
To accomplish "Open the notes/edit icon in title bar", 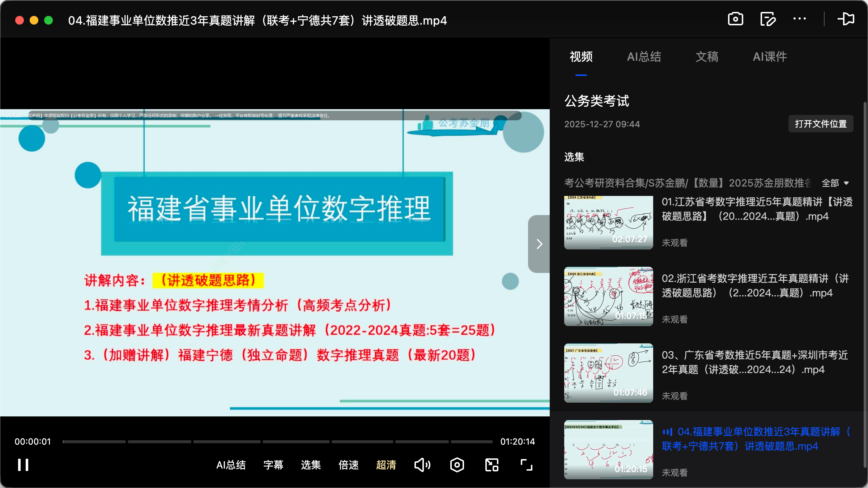I will point(767,19).
